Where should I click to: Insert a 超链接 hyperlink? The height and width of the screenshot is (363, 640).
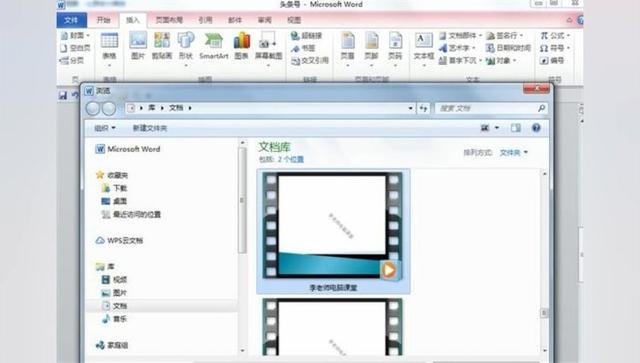[307, 36]
